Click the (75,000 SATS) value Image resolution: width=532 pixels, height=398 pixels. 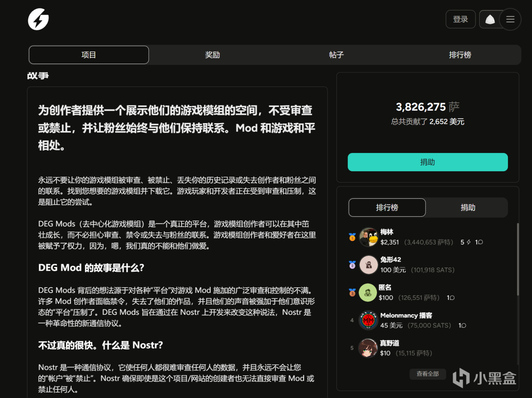tap(429, 326)
